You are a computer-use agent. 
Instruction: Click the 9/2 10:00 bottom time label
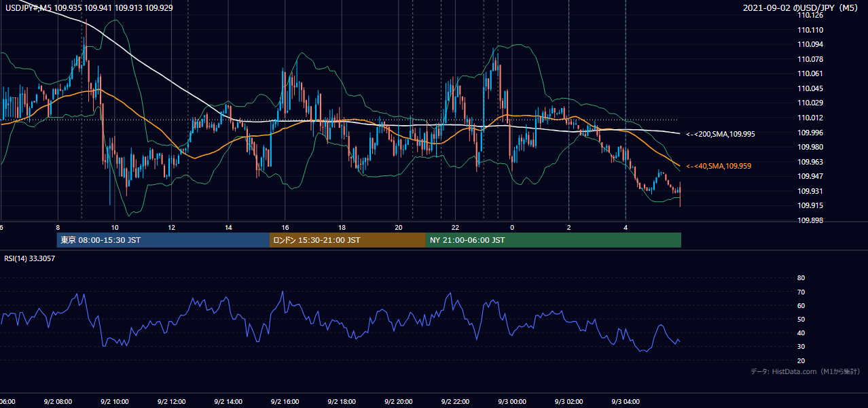point(115,402)
